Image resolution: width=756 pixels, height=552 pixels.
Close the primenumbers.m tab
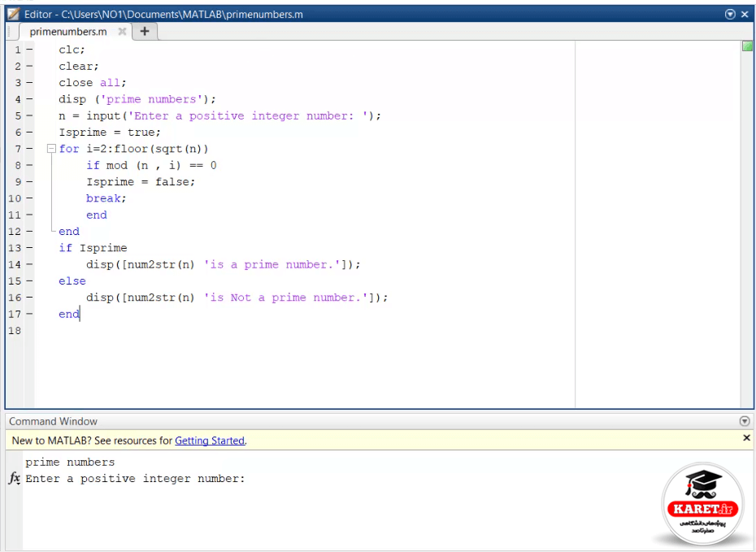click(x=123, y=32)
